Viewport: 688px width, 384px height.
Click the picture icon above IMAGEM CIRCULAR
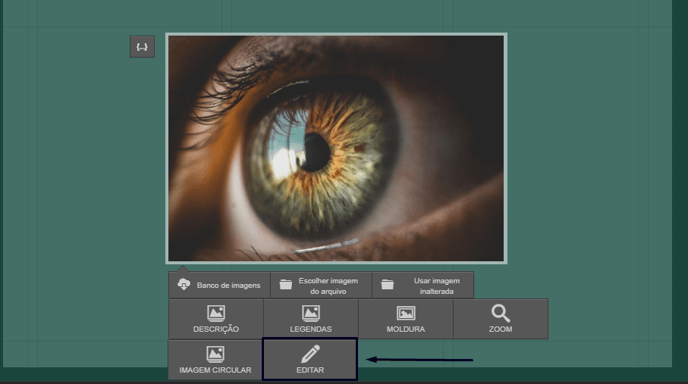(215, 354)
